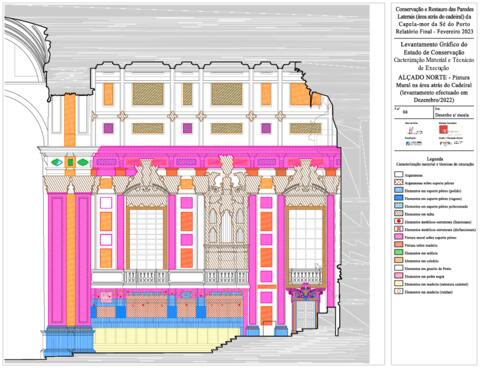The height and width of the screenshot is (368, 480).
Task: Click the red dot funcionais metal swatch
Action: 399,221
